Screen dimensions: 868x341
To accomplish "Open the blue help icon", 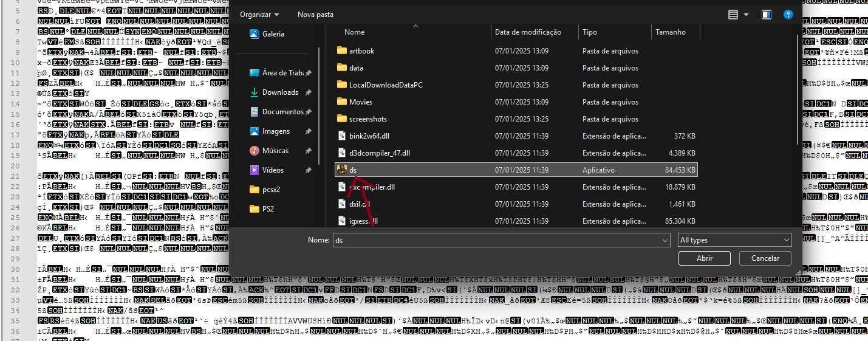I will point(788,15).
